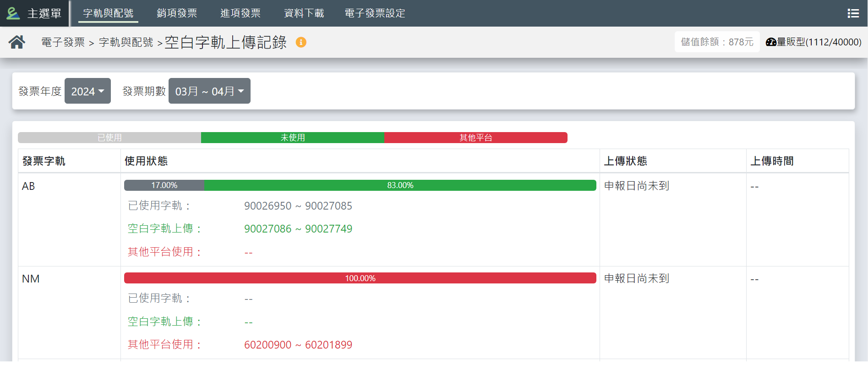
Task: Open the list menu icon at top right
Action: (853, 13)
